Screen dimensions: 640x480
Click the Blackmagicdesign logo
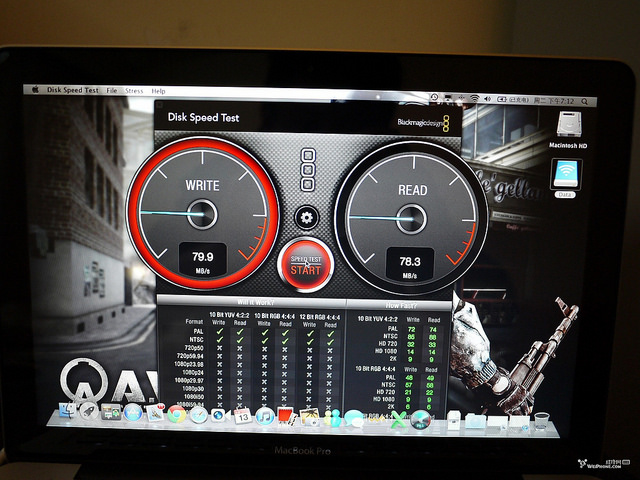tap(424, 122)
